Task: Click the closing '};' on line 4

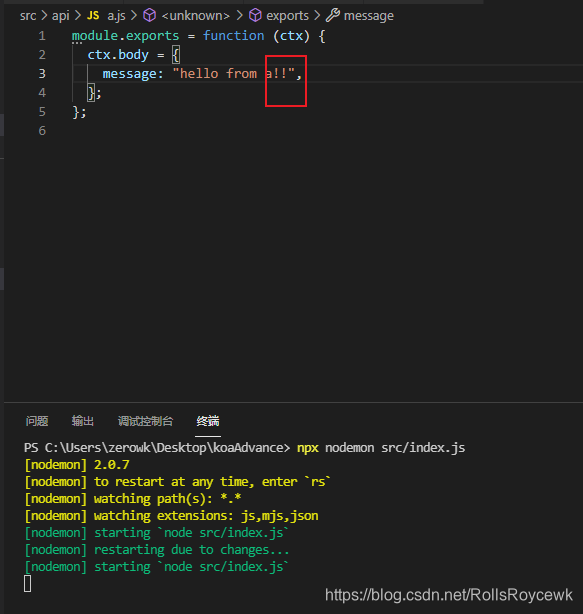Action: [94, 93]
